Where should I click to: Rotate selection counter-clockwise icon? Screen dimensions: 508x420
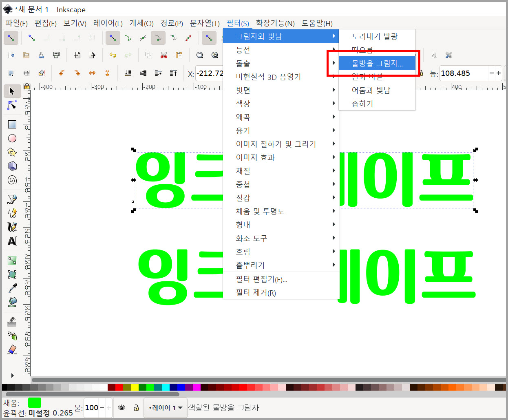pos(62,73)
